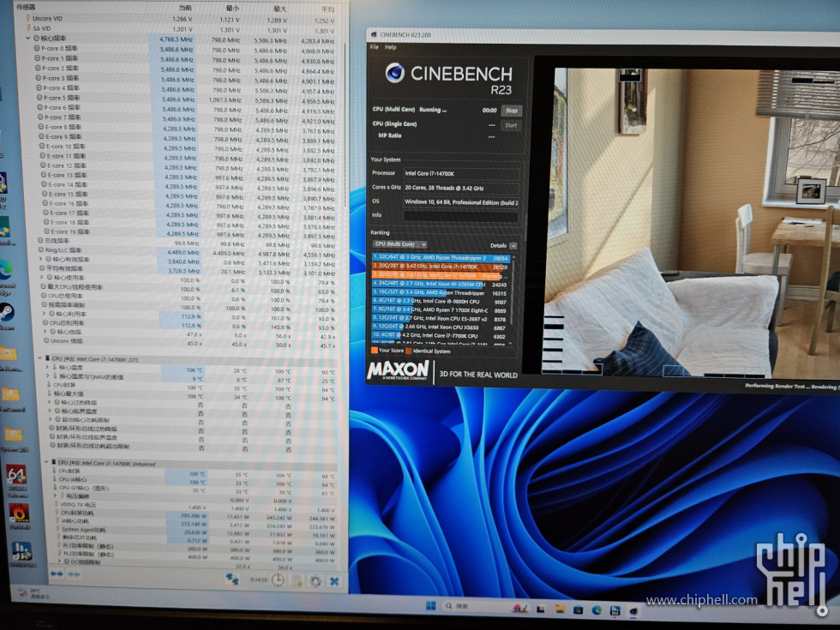Viewport: 840px width, 630px height.
Task: Collapse the 核心频率 sensor group
Action: pos(27,38)
